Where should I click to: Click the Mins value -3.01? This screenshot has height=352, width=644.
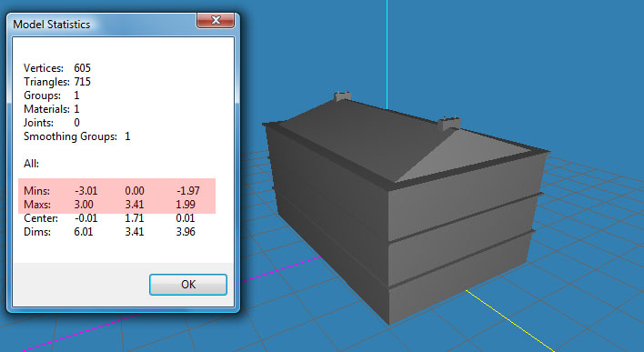coord(86,191)
